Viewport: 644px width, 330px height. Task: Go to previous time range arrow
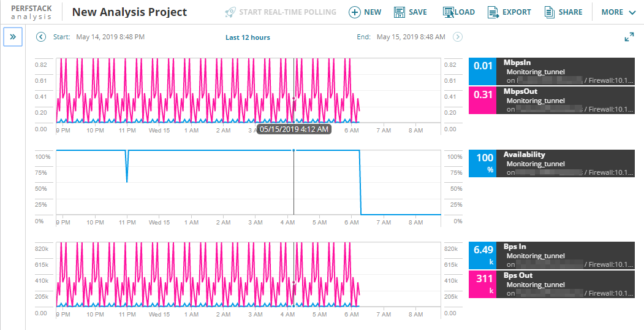coord(41,37)
